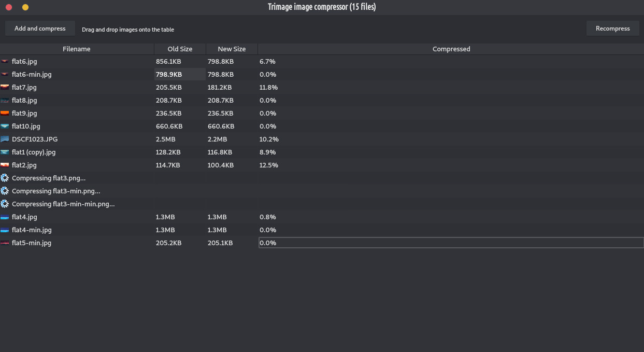Screen dimensions: 644x352
Task: Select the 798.9KB old size cell
Action: (180, 74)
